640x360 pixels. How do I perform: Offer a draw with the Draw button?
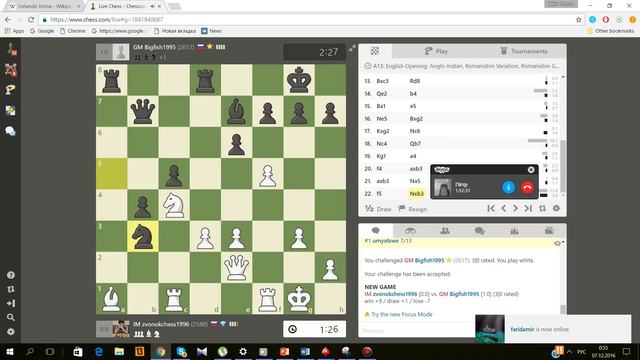378,209
